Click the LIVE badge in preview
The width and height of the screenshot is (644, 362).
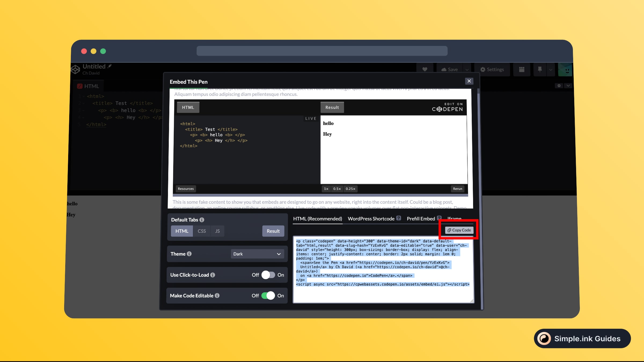[x=311, y=119]
